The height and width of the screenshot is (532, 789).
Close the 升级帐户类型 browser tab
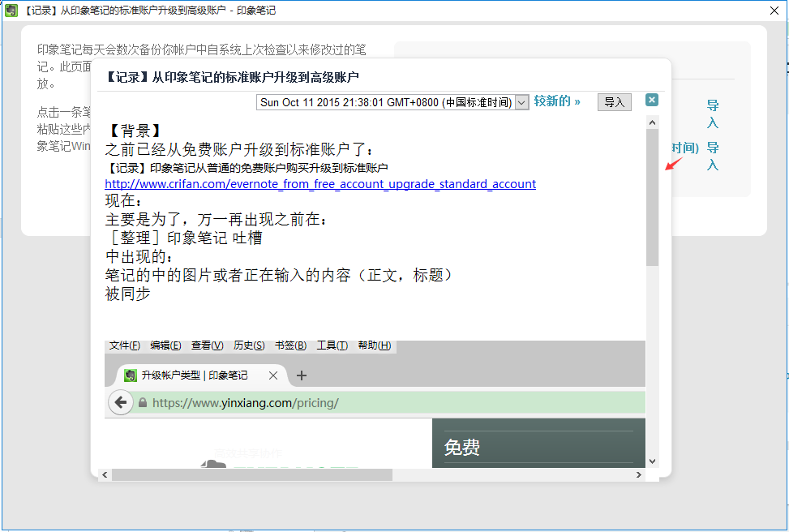(273, 375)
